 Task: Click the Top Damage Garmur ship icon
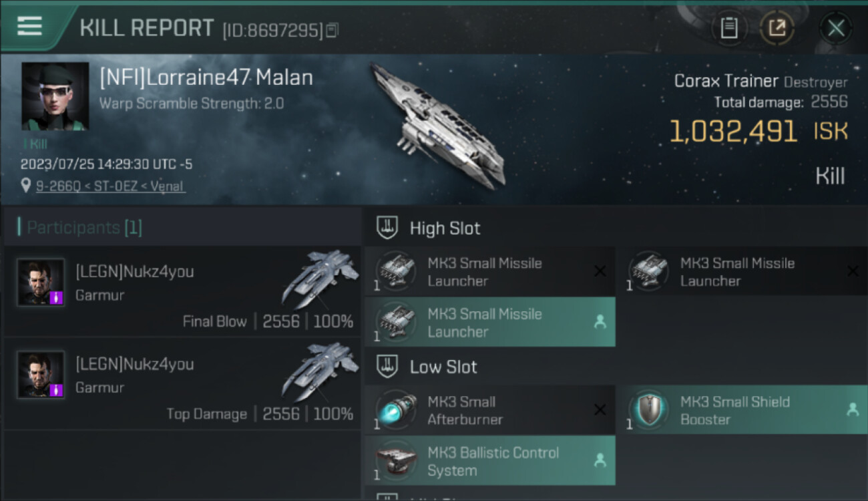tap(319, 371)
